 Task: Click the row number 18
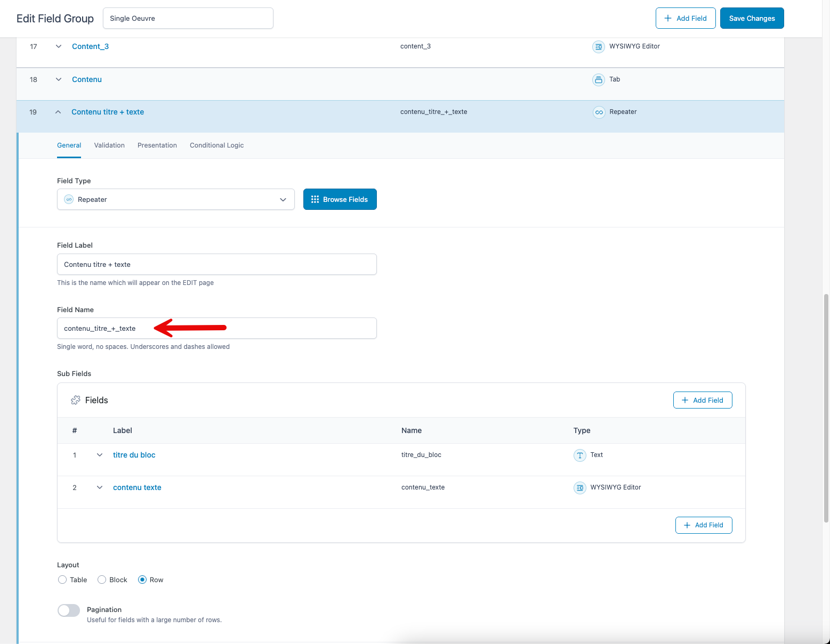[x=34, y=79]
